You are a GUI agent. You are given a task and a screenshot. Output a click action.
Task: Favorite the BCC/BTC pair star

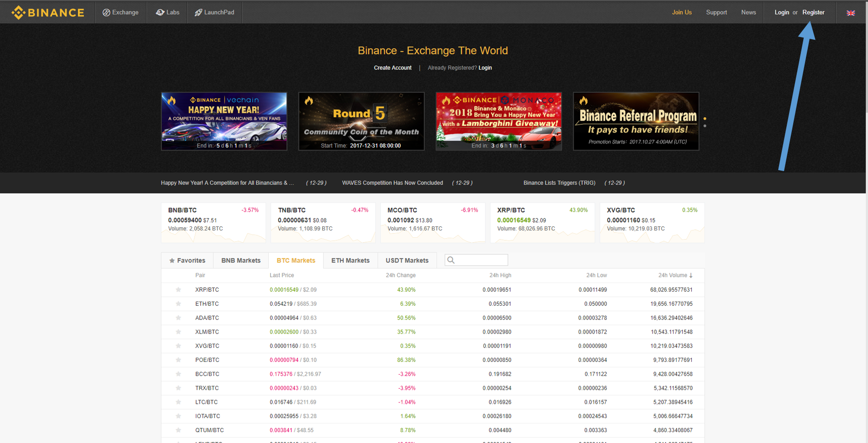click(x=178, y=374)
